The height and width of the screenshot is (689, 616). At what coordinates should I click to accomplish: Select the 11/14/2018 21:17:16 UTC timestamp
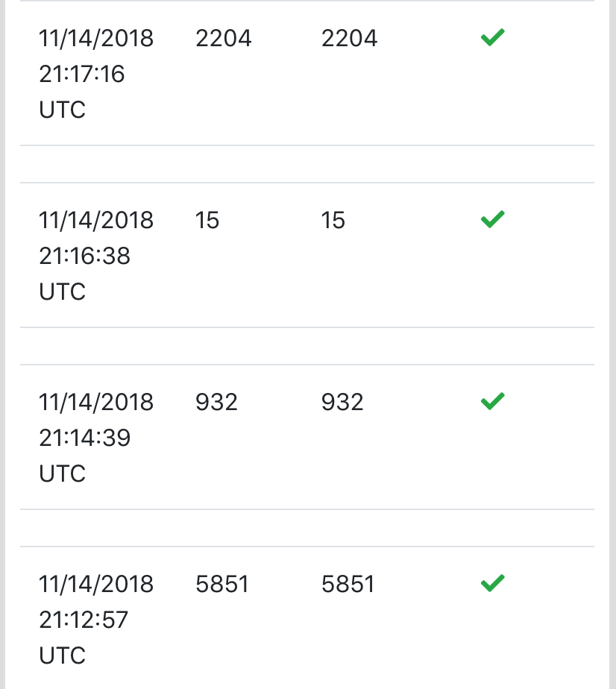point(96,73)
